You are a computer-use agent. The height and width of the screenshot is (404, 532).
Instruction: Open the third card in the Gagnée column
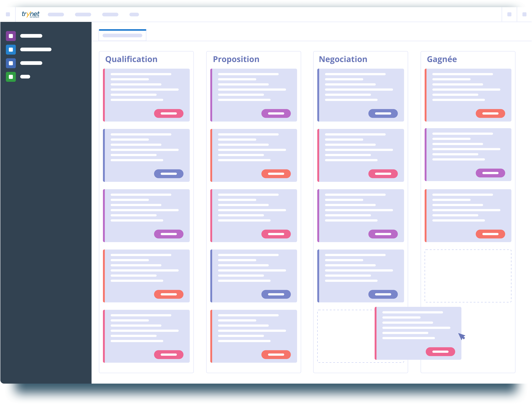[x=468, y=216]
